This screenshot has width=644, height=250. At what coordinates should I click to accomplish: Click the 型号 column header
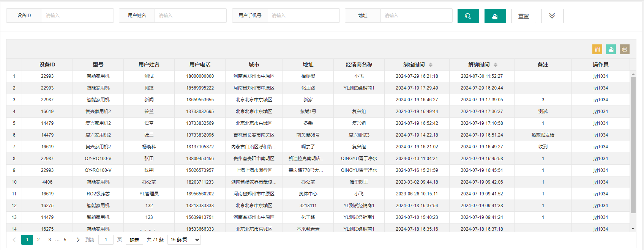tap(98, 65)
